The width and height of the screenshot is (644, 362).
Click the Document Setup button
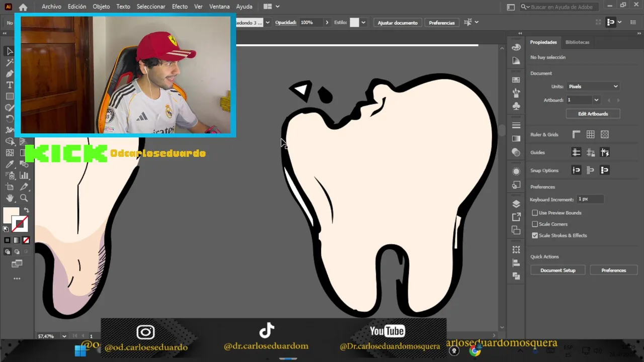(557, 270)
